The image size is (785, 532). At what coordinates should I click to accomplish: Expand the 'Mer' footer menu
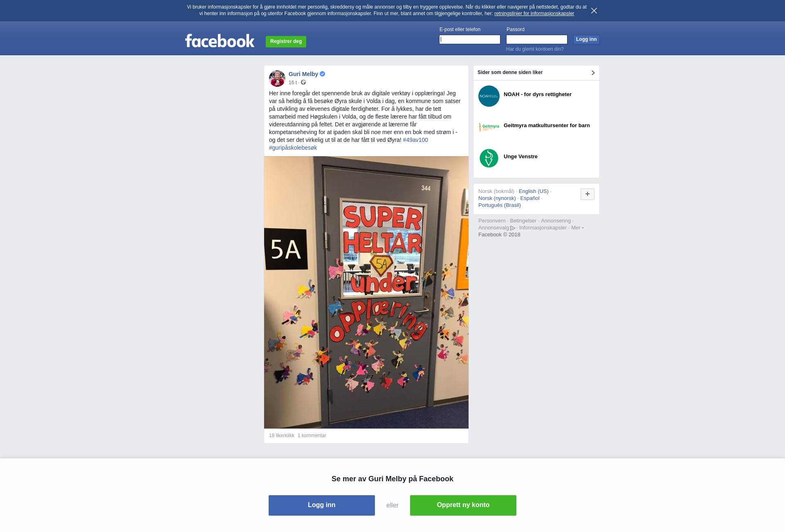577,228
